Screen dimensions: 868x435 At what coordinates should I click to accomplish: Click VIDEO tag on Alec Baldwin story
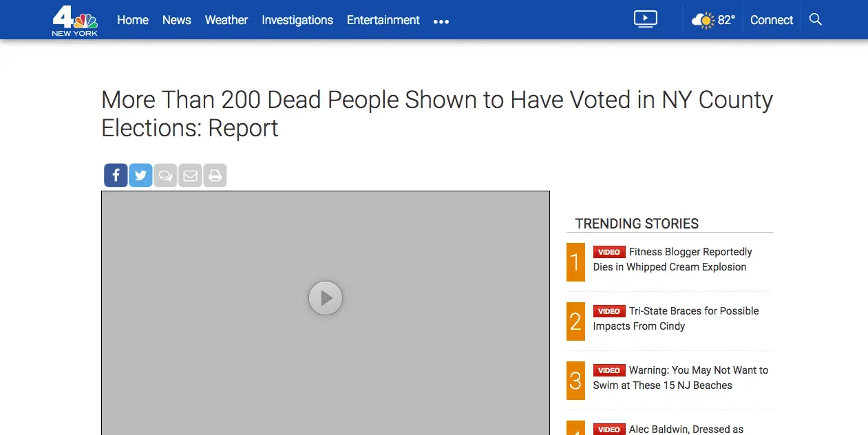pos(609,429)
